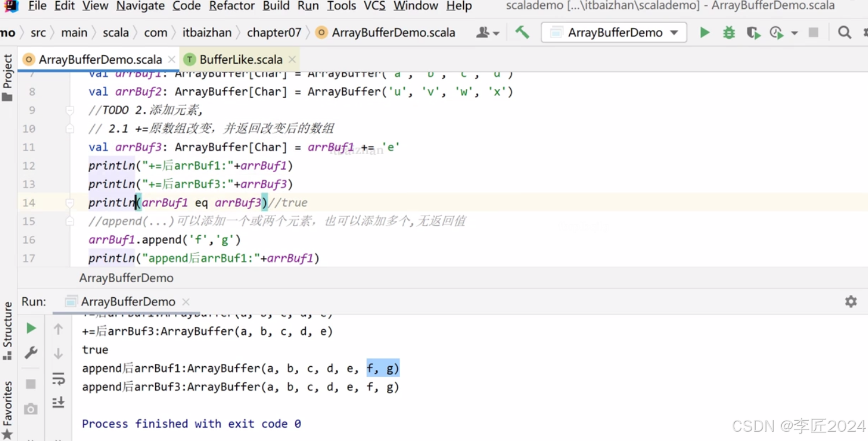Click the main breadcrumb
The height and width of the screenshot is (441, 868).
pyautogui.click(x=74, y=32)
